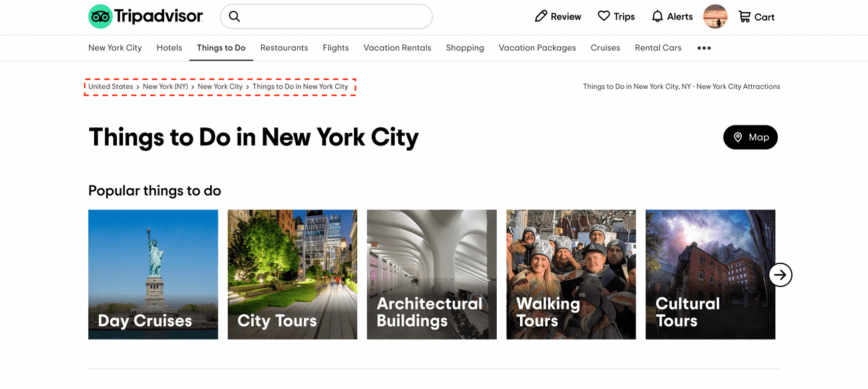Open the City Tours card
This screenshot has width=868, height=389.
click(x=292, y=275)
